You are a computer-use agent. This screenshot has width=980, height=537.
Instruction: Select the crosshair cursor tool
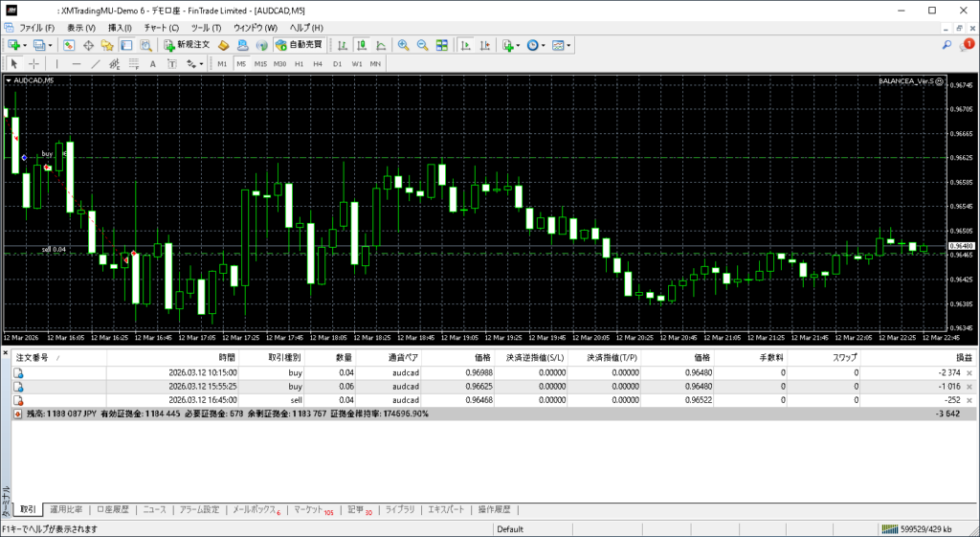(34, 64)
